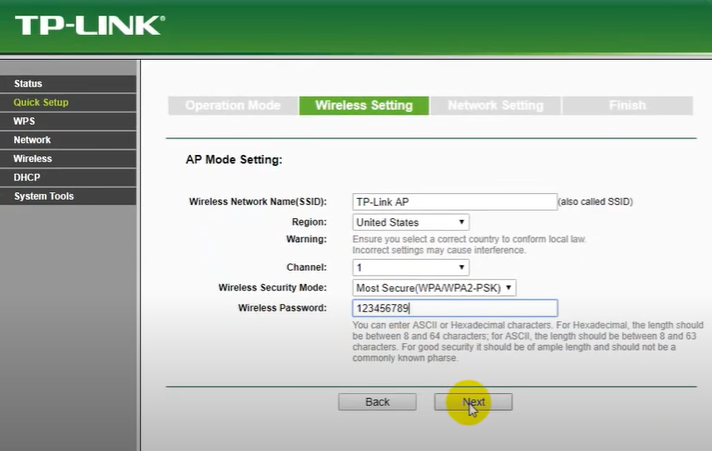Viewport: 712px width, 451px height.
Task: Switch to the Operation Mode step tab
Action: click(x=233, y=106)
